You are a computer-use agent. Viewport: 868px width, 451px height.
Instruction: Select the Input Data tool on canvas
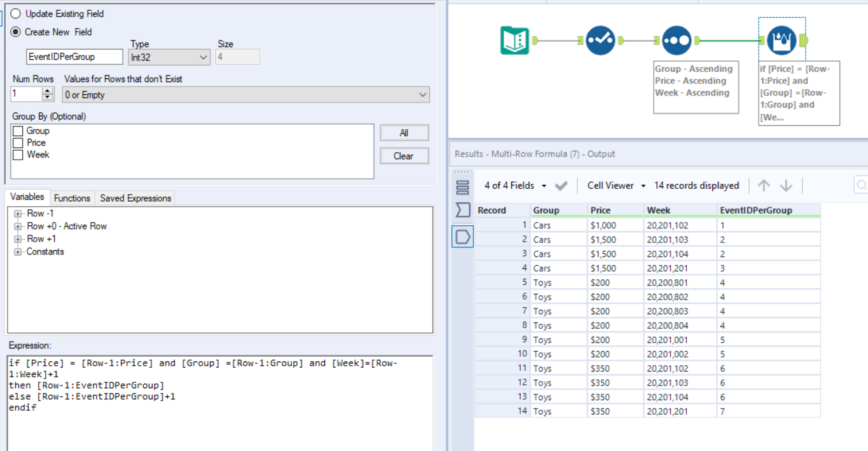pyautogui.click(x=515, y=41)
